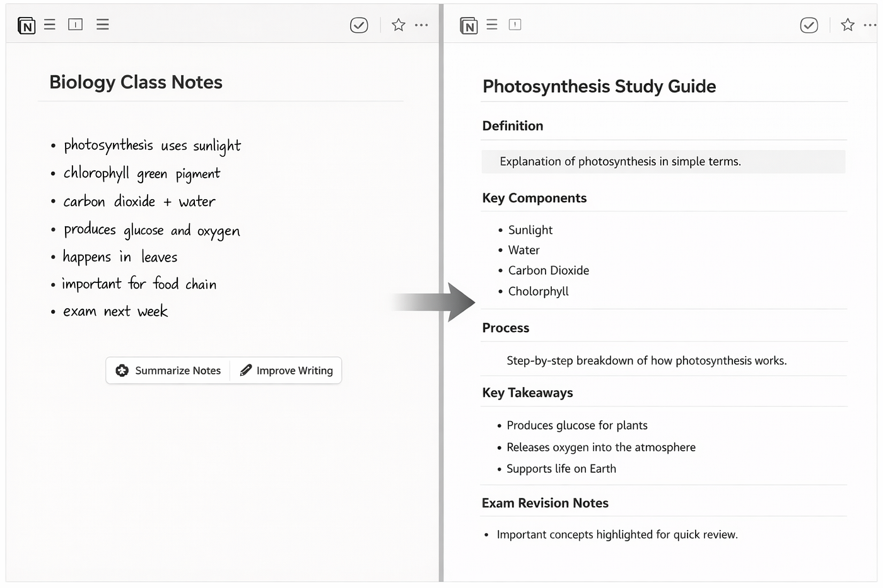Click the third list icon in left toolbar
Image resolution: width=883 pixels, height=588 pixels.
pos(103,25)
